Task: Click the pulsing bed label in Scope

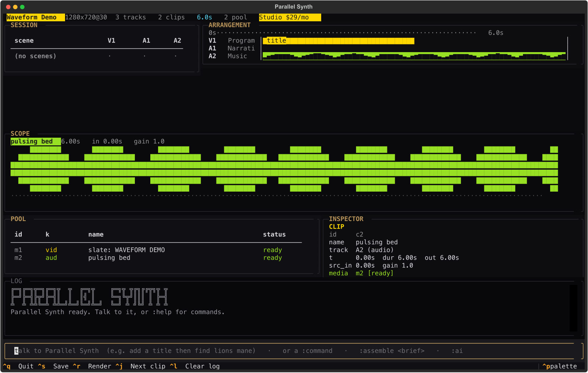Action: 36,141
